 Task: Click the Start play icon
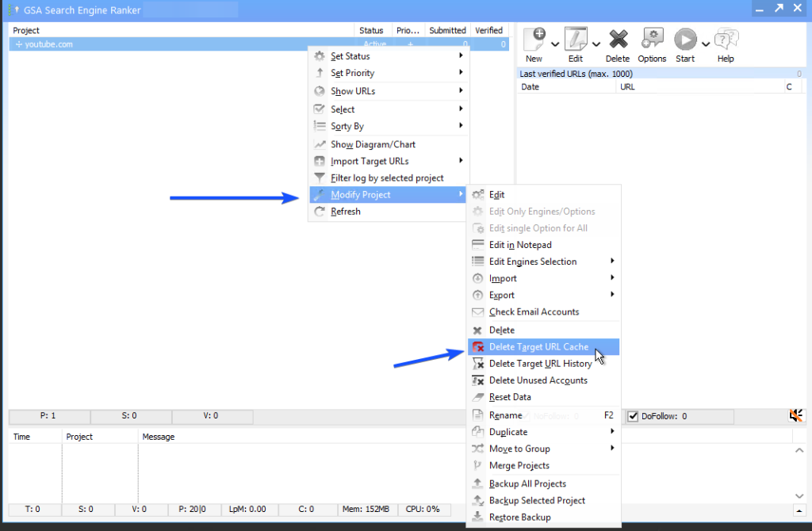click(684, 39)
